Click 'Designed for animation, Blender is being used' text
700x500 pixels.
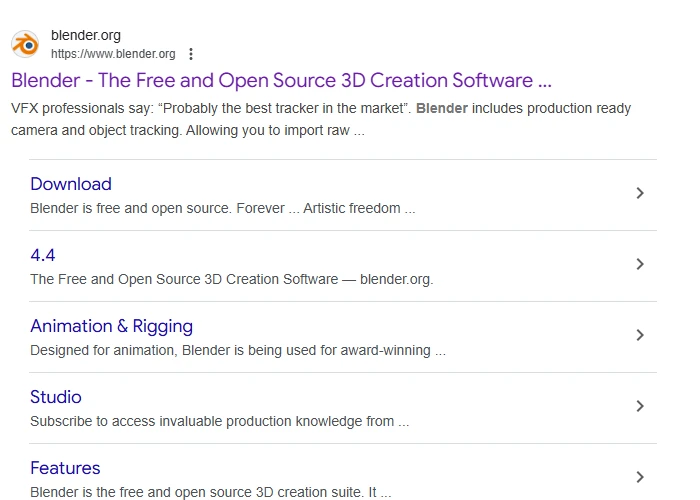click(238, 350)
